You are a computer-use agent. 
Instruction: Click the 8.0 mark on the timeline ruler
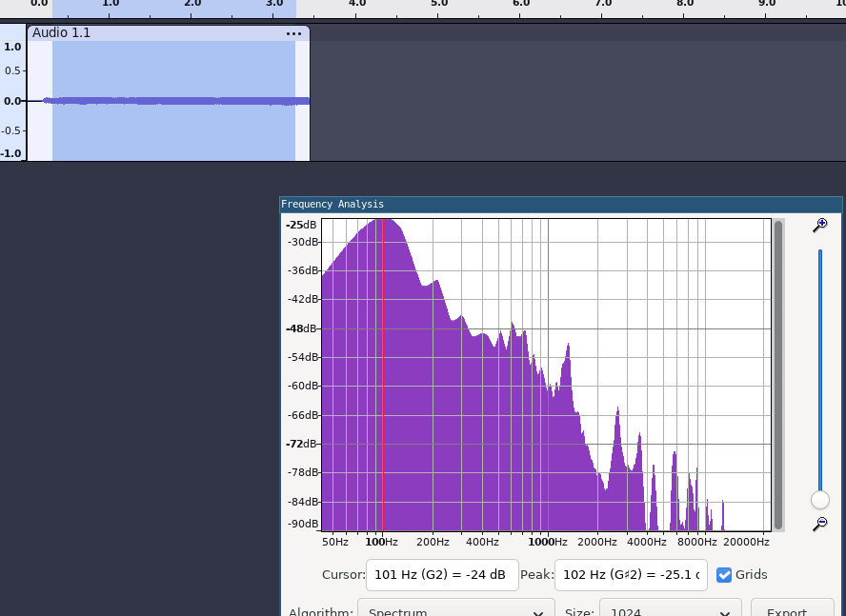(685, 3)
